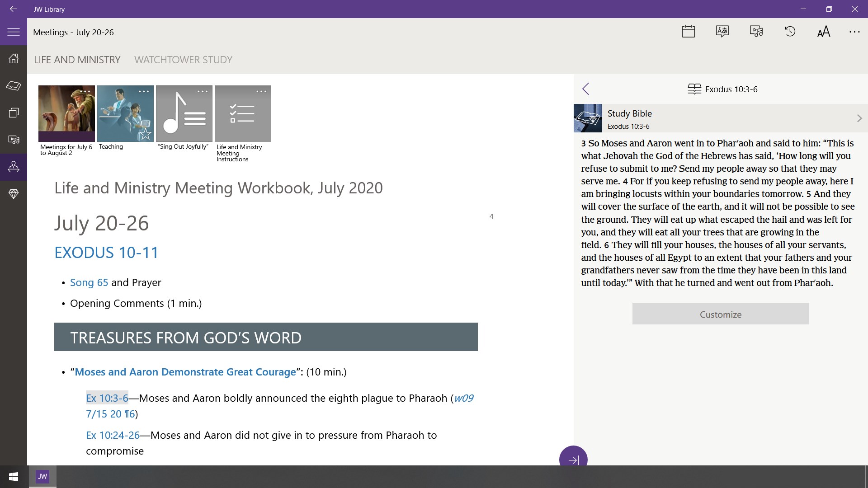This screenshot has height=488, width=868.
Task: Collapse study pane with purple arrow button
Action: coord(573,460)
